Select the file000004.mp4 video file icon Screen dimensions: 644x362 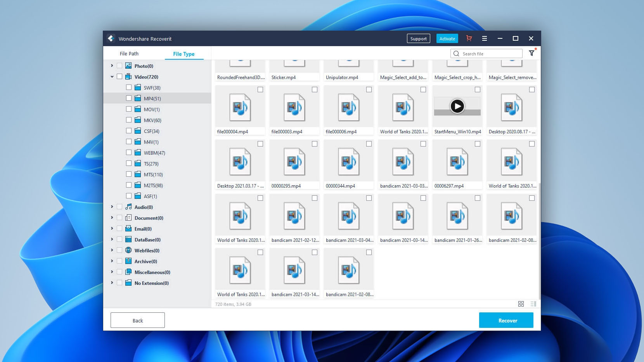click(240, 107)
